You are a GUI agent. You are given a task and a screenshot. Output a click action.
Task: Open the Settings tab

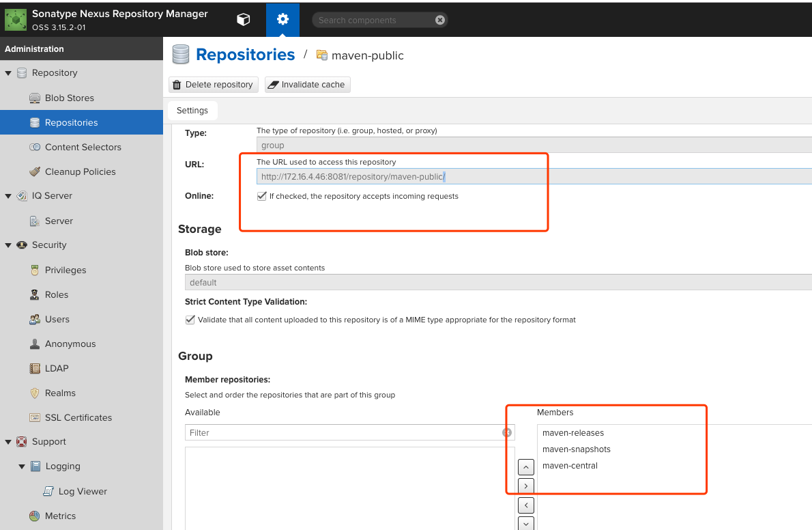192,111
